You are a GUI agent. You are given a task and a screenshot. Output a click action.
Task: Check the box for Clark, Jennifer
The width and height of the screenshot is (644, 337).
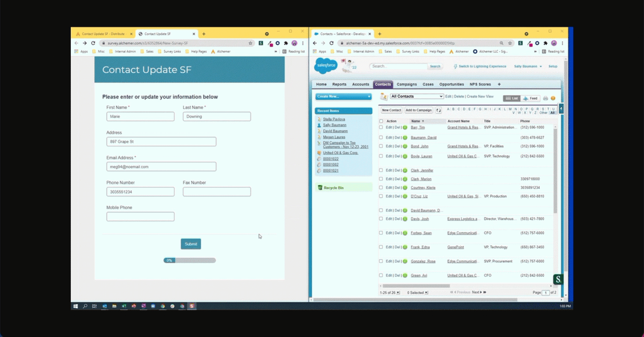381,170
